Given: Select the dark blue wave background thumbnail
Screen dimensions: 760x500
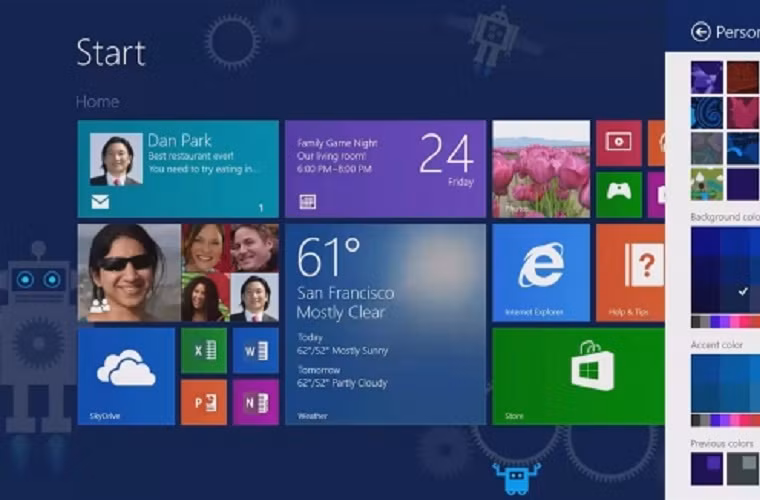Looking at the screenshot, I should [x=744, y=149].
